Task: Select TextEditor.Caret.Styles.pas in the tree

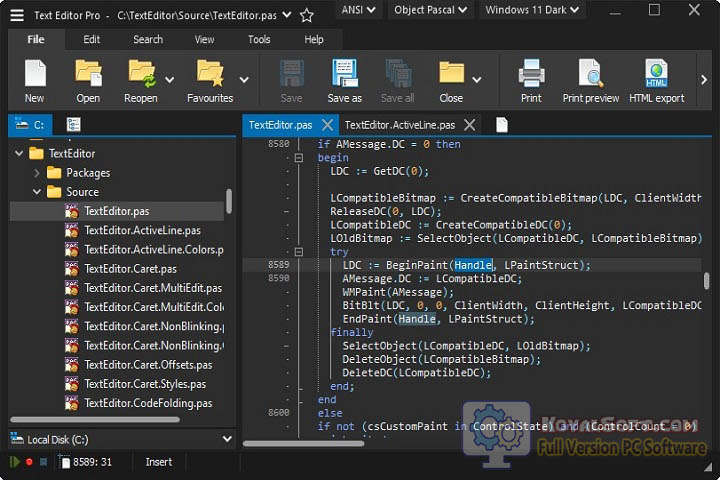Action: 145,384
